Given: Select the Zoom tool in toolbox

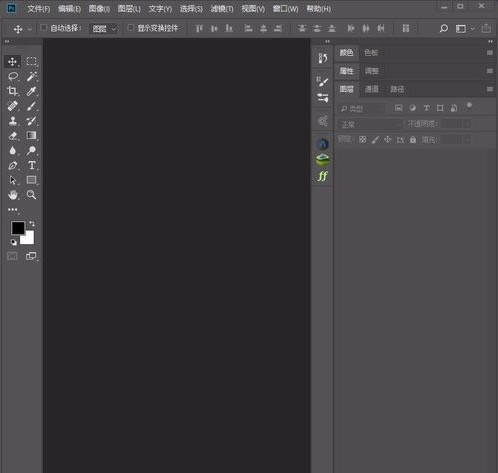Looking at the screenshot, I should point(32,195).
